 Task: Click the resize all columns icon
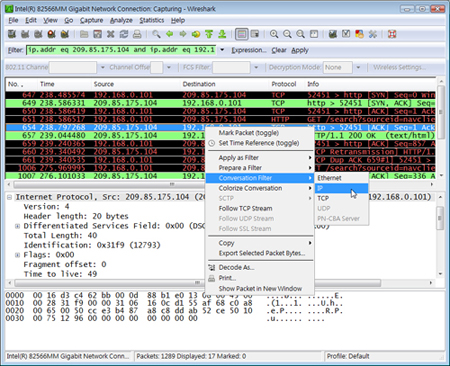click(x=314, y=34)
